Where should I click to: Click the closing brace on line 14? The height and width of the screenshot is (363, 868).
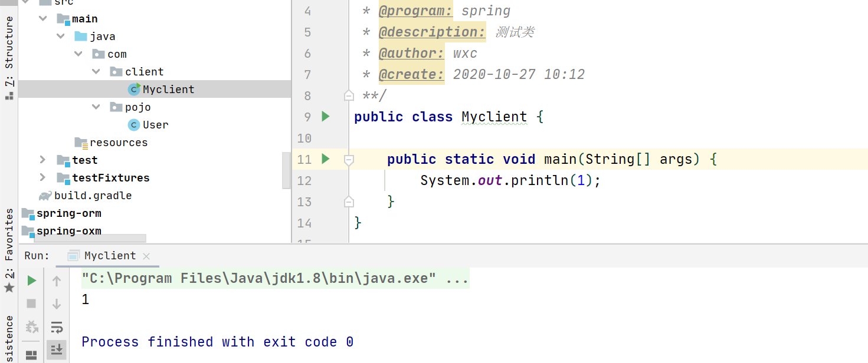click(x=358, y=223)
